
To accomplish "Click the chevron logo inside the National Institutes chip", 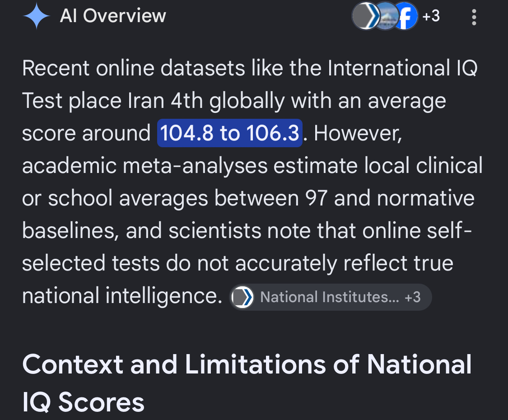I will [242, 297].
